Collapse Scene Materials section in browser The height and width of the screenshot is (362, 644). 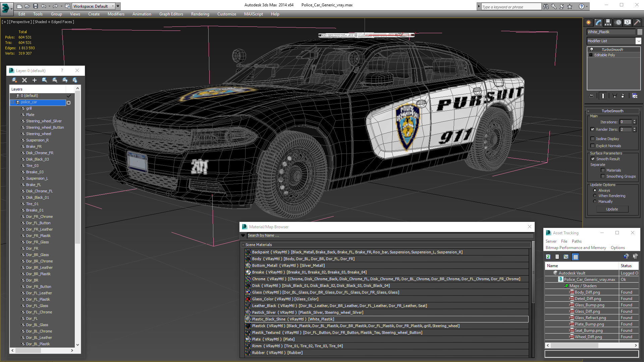pos(243,245)
